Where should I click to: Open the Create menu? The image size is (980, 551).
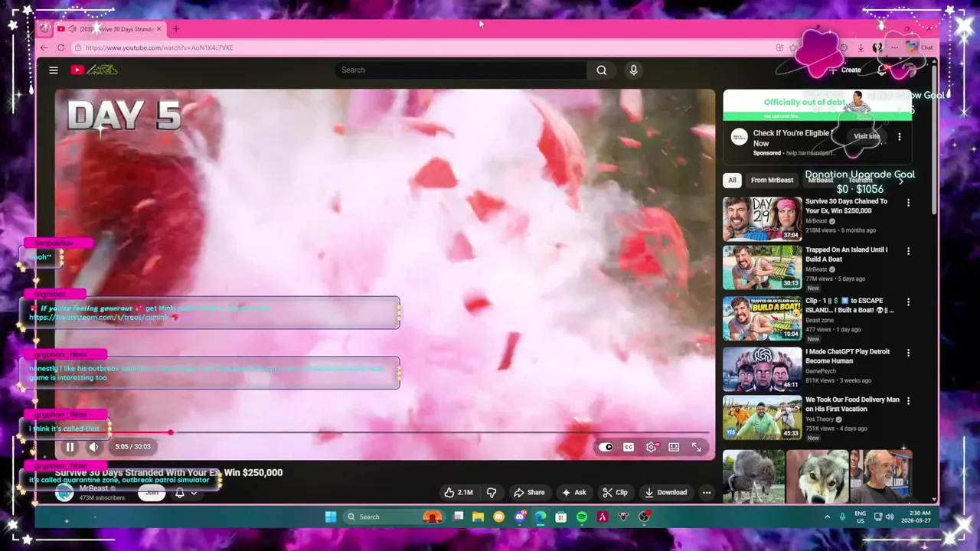(x=845, y=70)
